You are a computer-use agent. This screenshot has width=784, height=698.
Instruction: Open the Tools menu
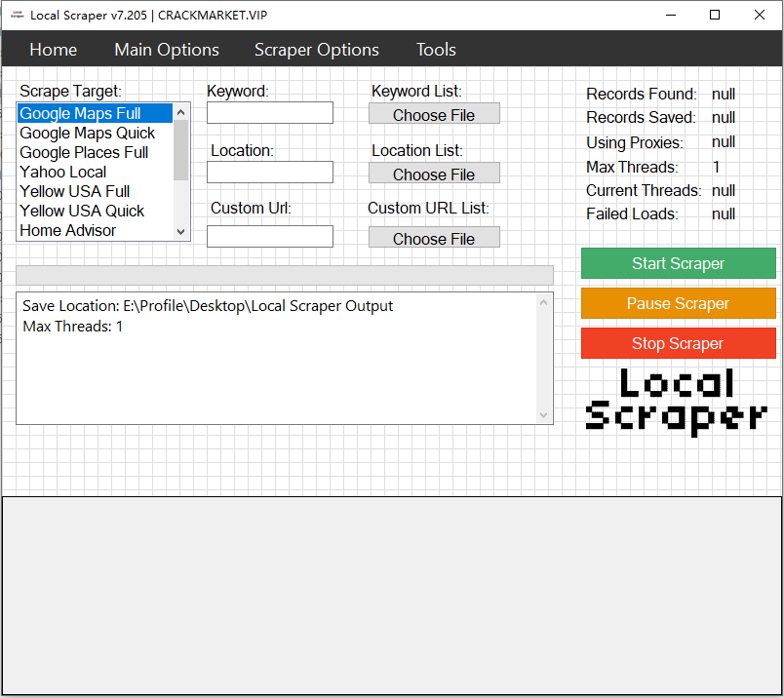[x=436, y=50]
